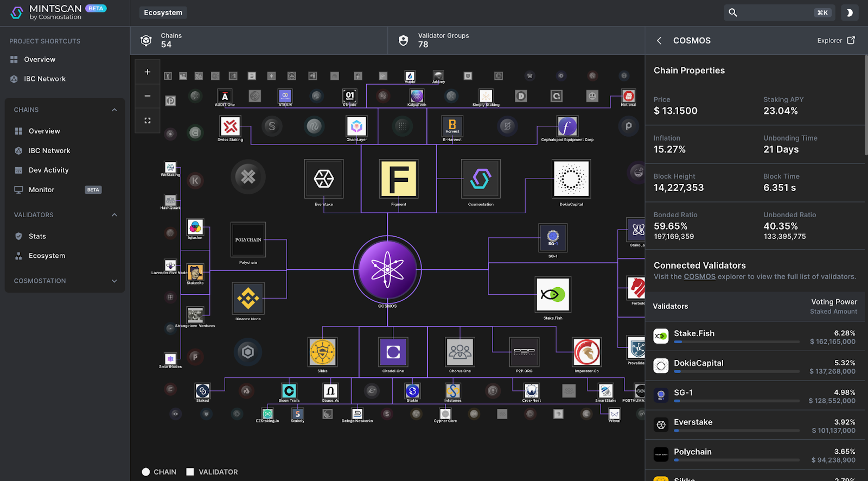The width and height of the screenshot is (868, 481).
Task: Select the Cephalopod Equipment Corp node
Action: [x=567, y=126]
